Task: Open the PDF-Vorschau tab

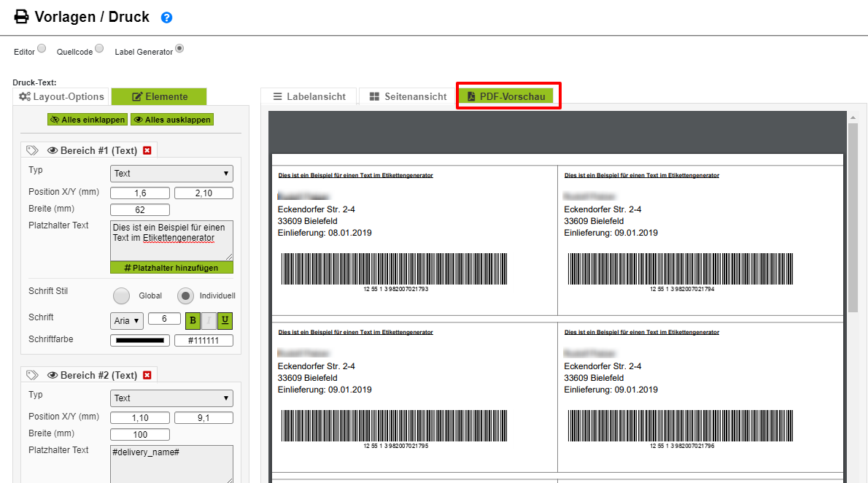Action: [x=507, y=96]
